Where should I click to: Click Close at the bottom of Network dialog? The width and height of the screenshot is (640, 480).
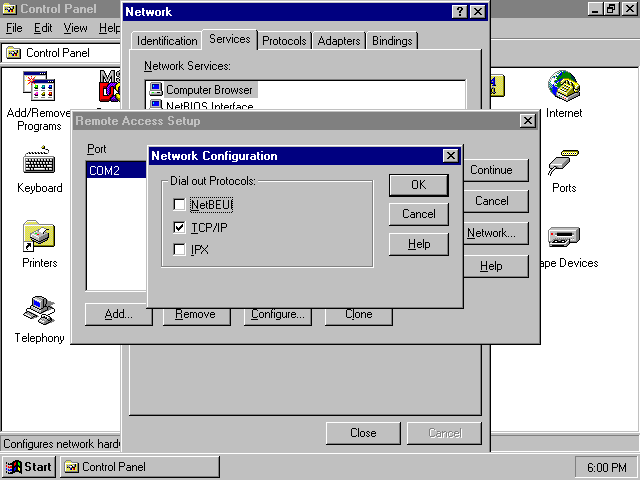click(x=363, y=433)
